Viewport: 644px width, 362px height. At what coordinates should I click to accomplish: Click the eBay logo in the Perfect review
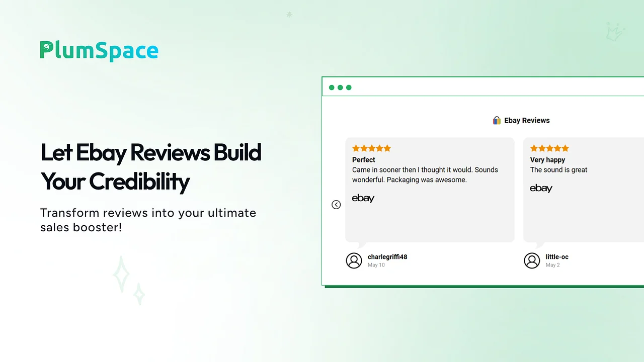click(x=363, y=198)
